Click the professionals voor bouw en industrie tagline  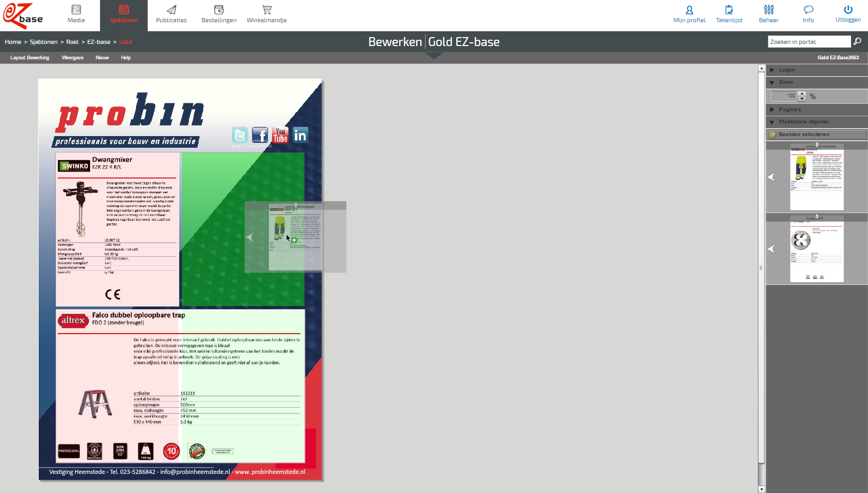click(x=125, y=141)
